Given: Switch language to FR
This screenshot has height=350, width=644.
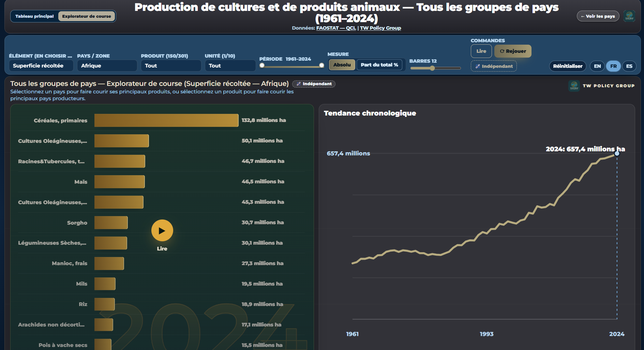Looking at the screenshot, I should tap(613, 66).
